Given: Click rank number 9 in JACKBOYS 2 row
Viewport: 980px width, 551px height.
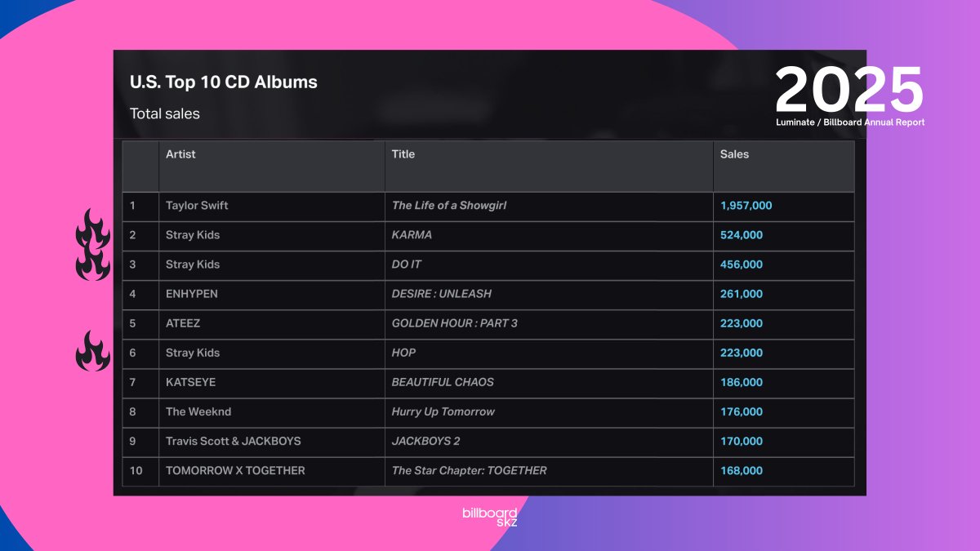Looking at the screenshot, I should click(x=133, y=441).
